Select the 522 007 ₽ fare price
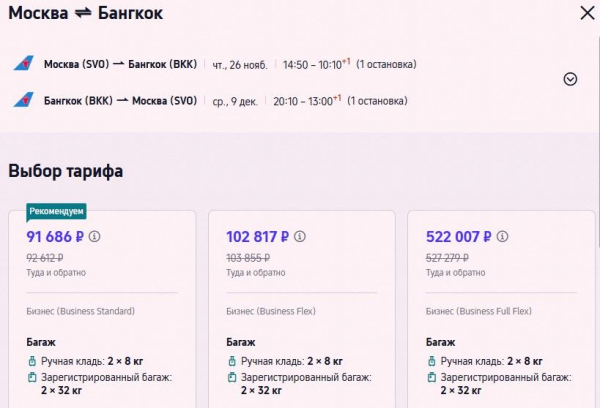600x408 pixels. point(458,237)
